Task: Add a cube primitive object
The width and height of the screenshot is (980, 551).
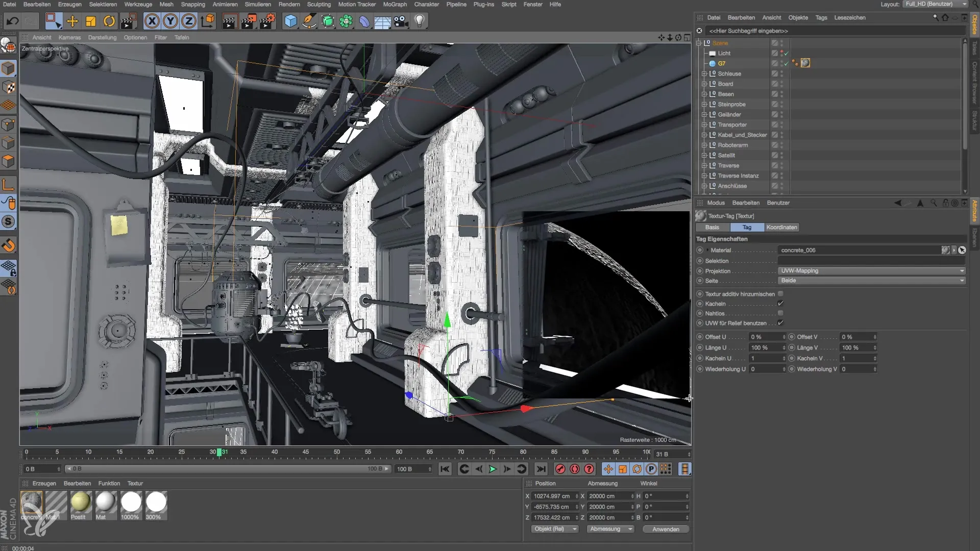Action: [290, 21]
